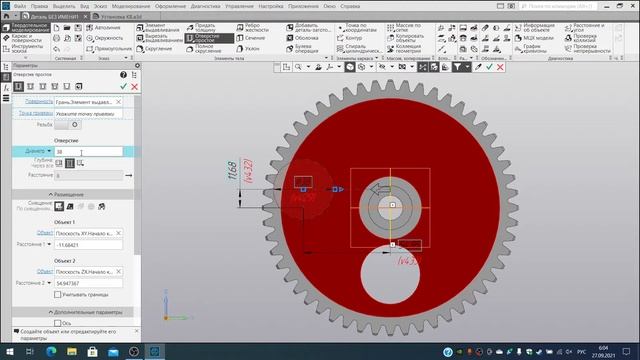Check the Ось checkbox
Screen dimensions: 640x360
click(58, 323)
